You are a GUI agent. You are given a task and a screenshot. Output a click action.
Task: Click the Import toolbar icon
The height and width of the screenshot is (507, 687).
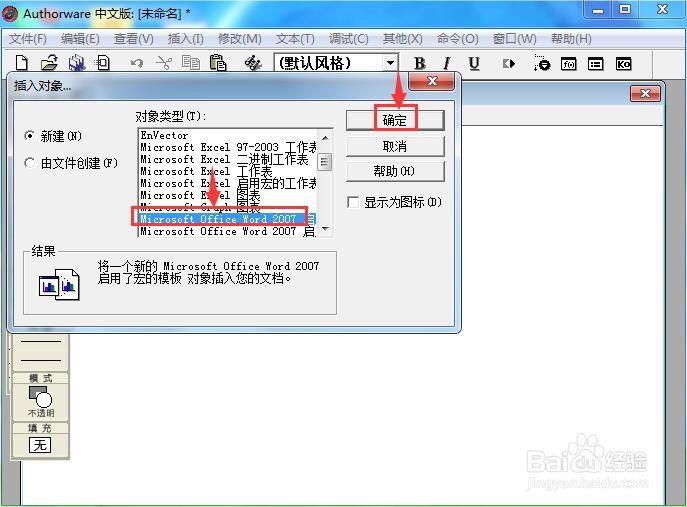coord(103,63)
